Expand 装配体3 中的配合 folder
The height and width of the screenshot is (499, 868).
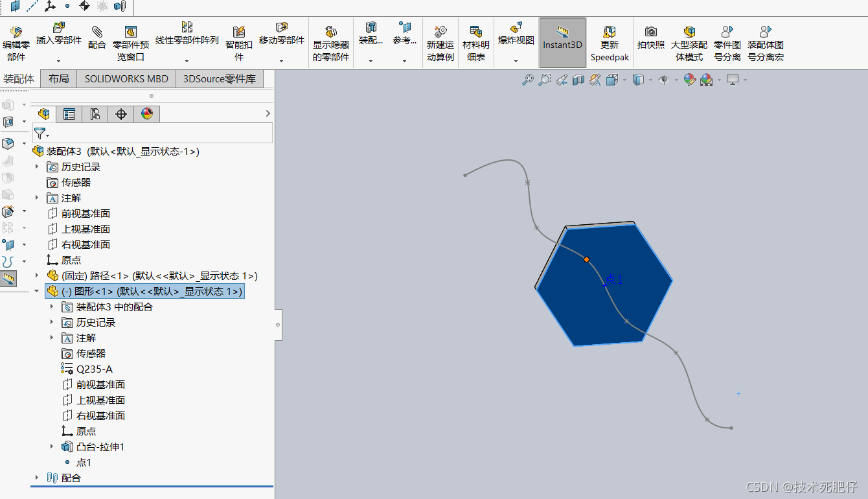pos(52,307)
